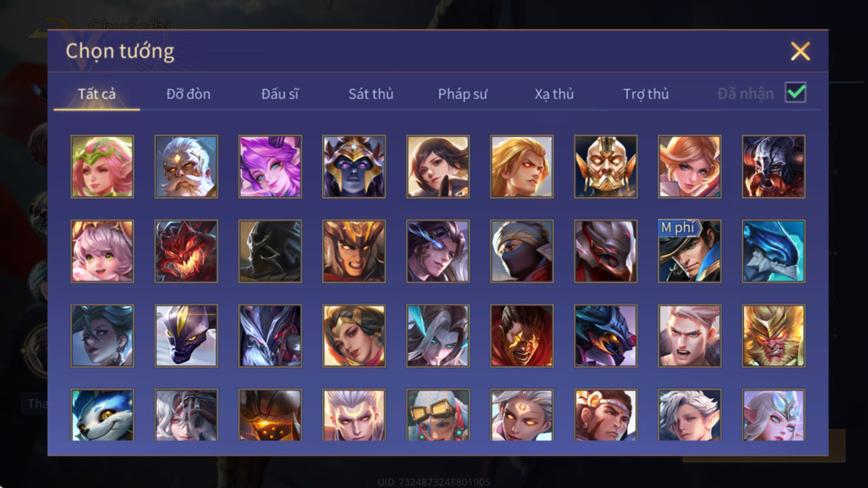Toggle the 'Đã nhận' checkbox

[795, 92]
